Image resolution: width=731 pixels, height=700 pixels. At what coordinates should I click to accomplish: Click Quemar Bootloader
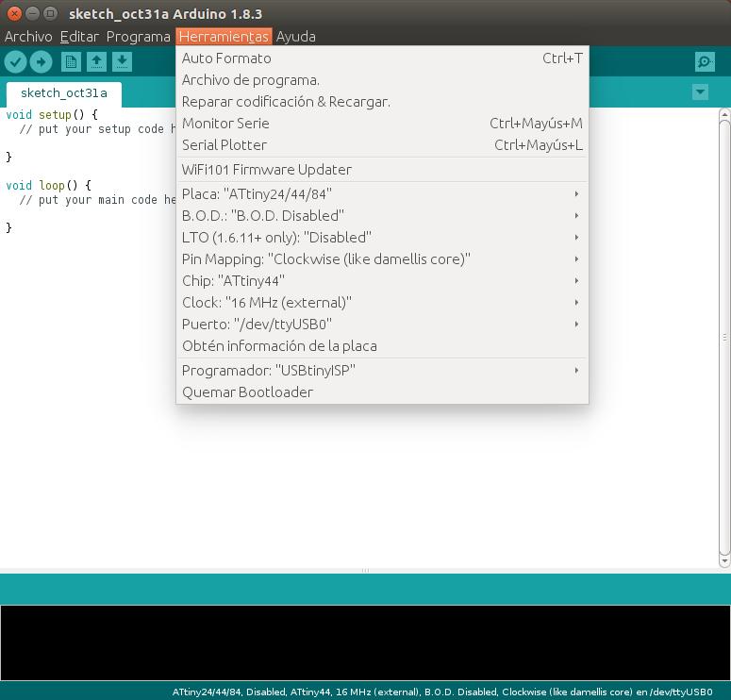coord(382,392)
